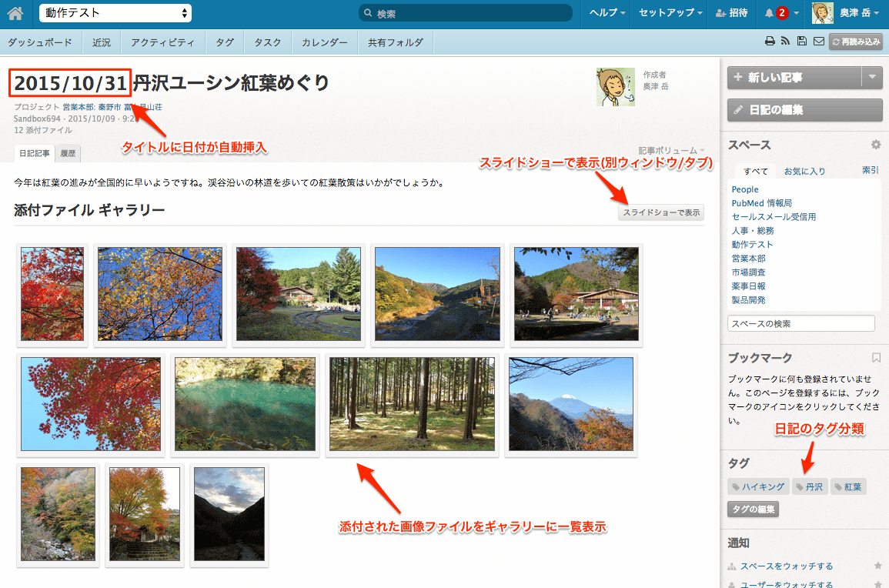The image size is (889, 588).
Task: Switch to the 履歴 tab
Action: [x=68, y=153]
